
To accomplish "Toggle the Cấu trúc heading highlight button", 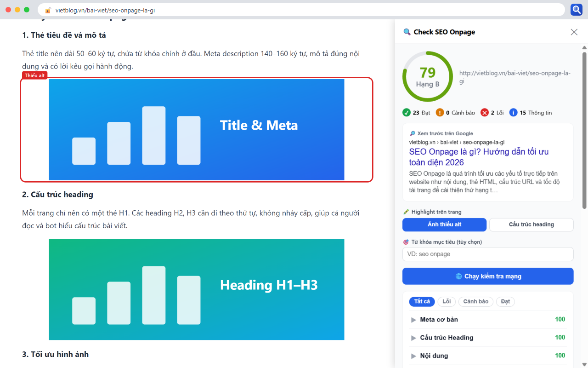I will [x=531, y=224].
